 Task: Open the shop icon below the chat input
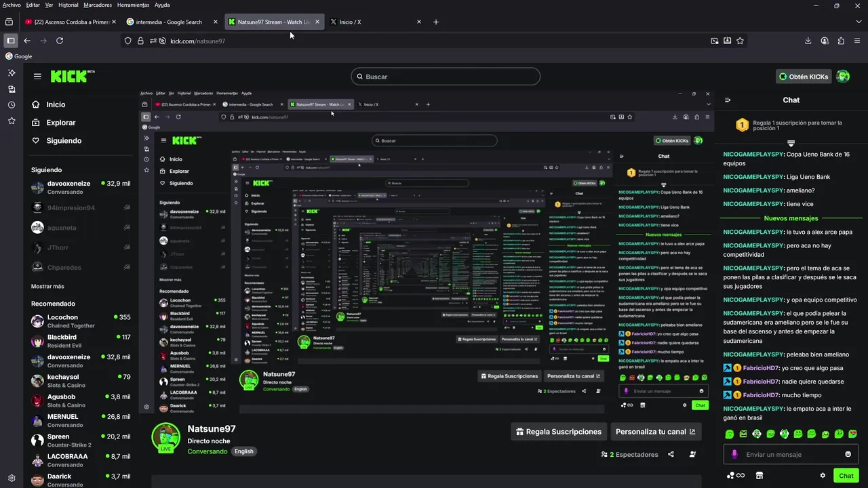(759, 476)
